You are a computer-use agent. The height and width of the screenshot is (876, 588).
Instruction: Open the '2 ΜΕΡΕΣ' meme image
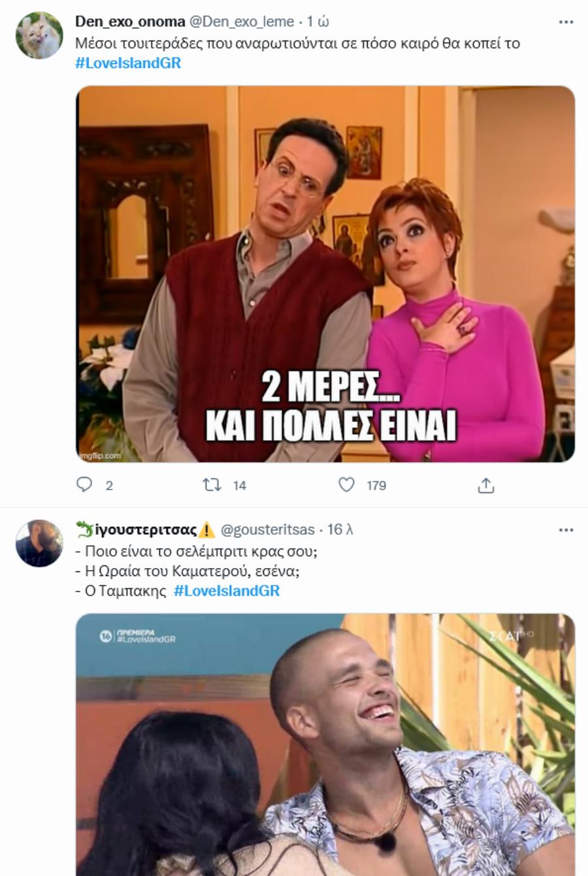[x=327, y=275]
